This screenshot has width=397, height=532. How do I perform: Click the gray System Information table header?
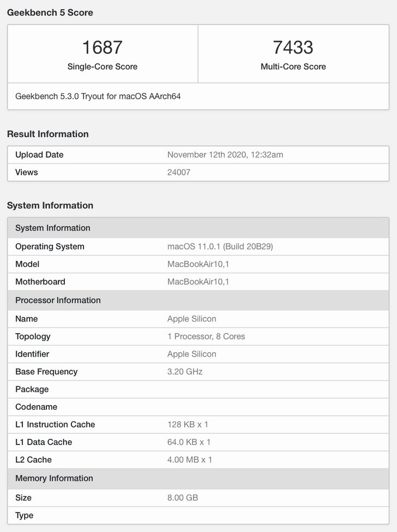coord(198,228)
